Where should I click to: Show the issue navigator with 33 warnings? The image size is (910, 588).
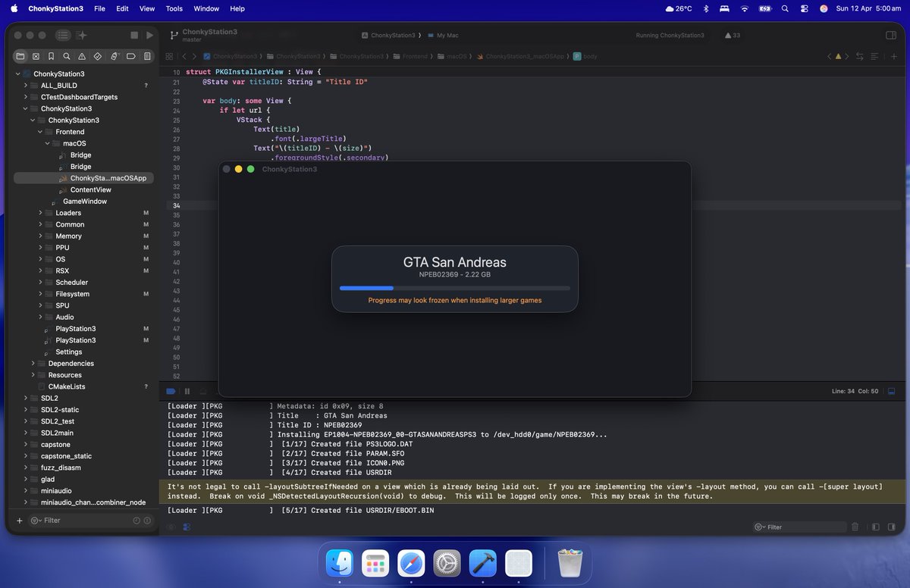coord(730,35)
